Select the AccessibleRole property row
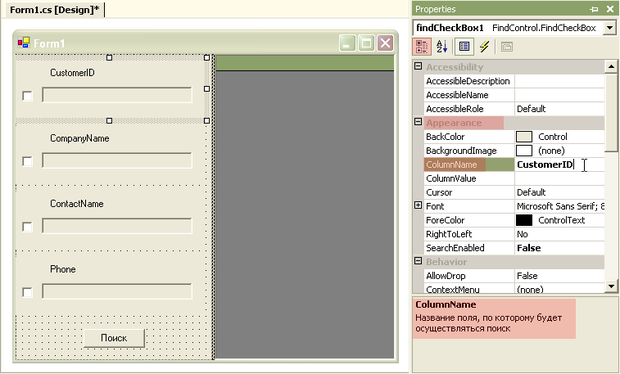The width and height of the screenshot is (620, 374). click(x=514, y=109)
